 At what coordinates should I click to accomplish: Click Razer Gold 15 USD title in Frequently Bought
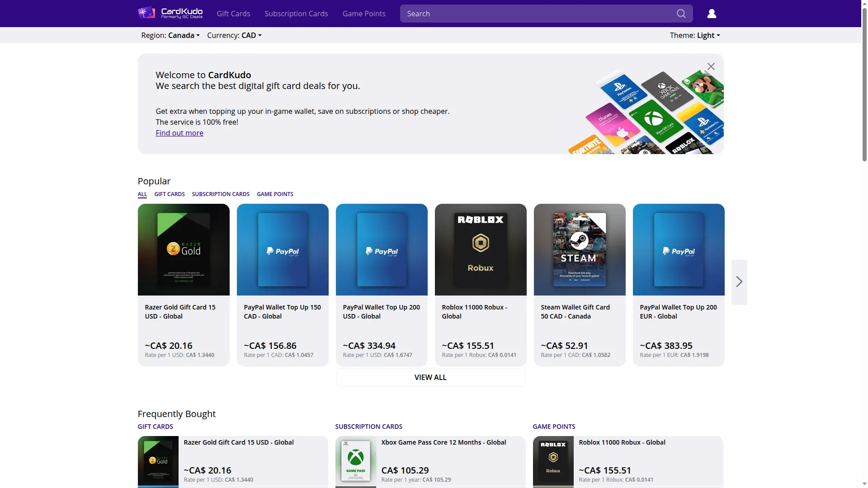click(239, 442)
